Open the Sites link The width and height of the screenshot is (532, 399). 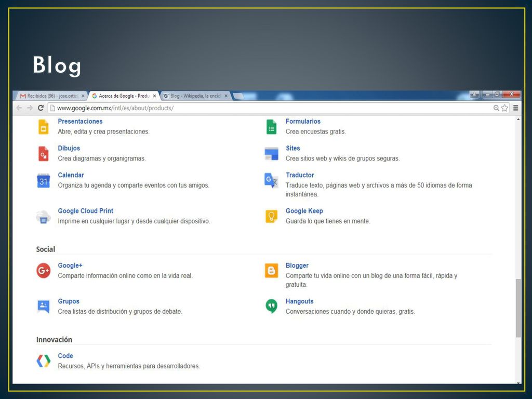(293, 148)
